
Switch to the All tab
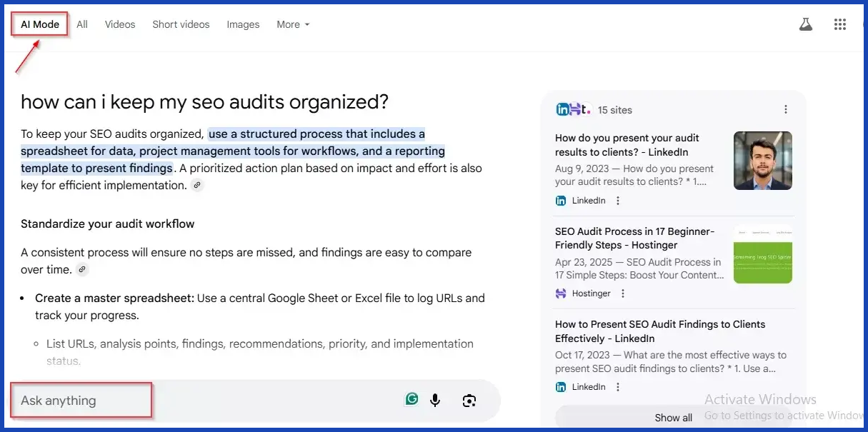coord(82,24)
